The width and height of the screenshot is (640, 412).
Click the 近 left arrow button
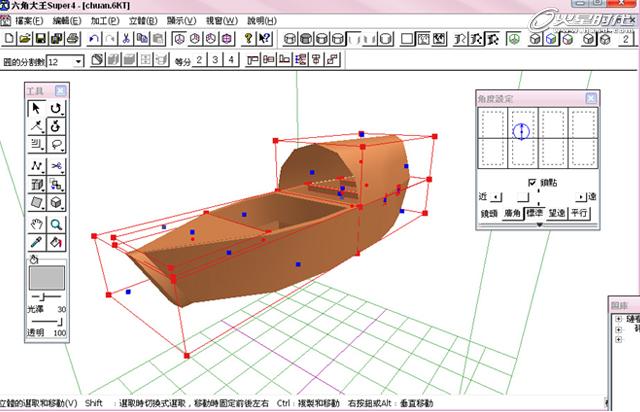496,197
